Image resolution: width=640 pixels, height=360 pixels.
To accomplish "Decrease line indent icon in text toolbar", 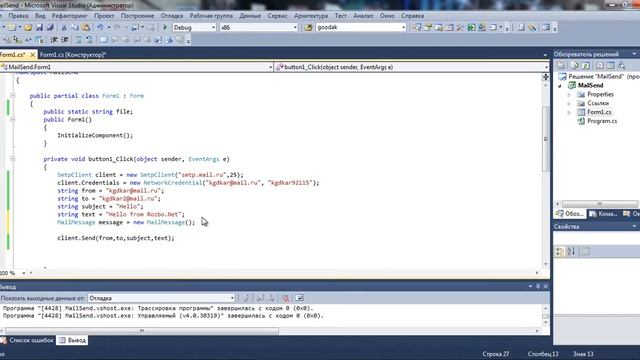I will [x=54, y=40].
